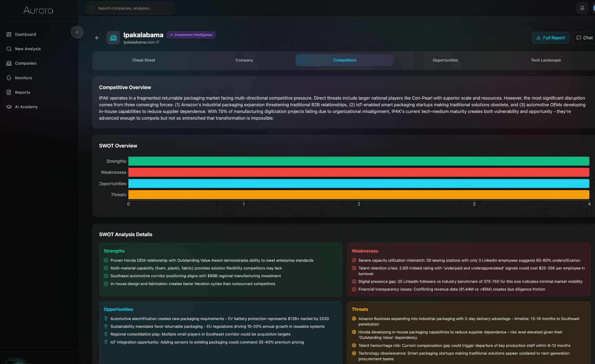Open the notifications bell in the top bar
The image size is (595, 364).
click(582, 8)
